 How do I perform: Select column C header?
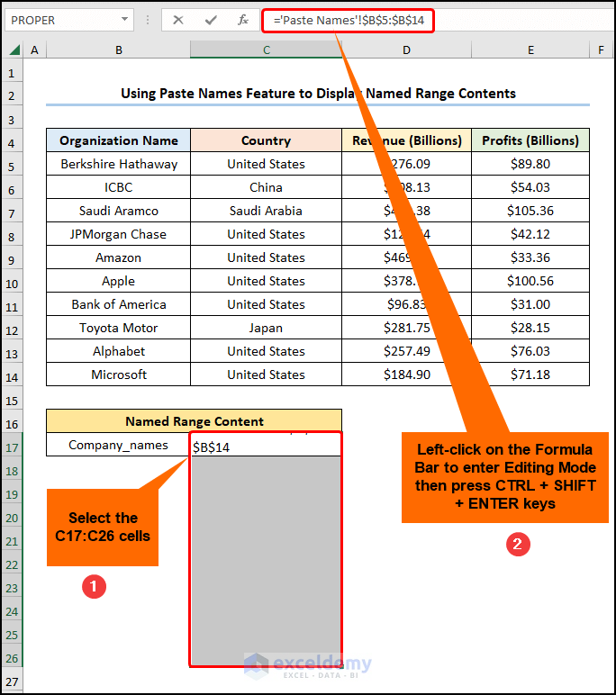pos(266,50)
